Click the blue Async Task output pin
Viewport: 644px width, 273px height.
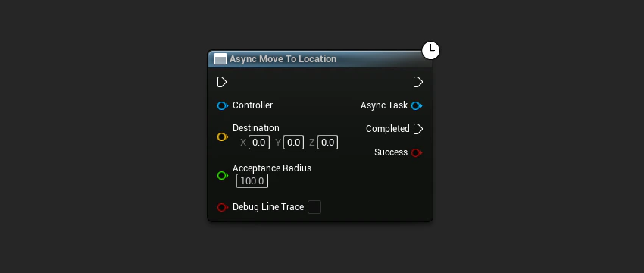[417, 106]
